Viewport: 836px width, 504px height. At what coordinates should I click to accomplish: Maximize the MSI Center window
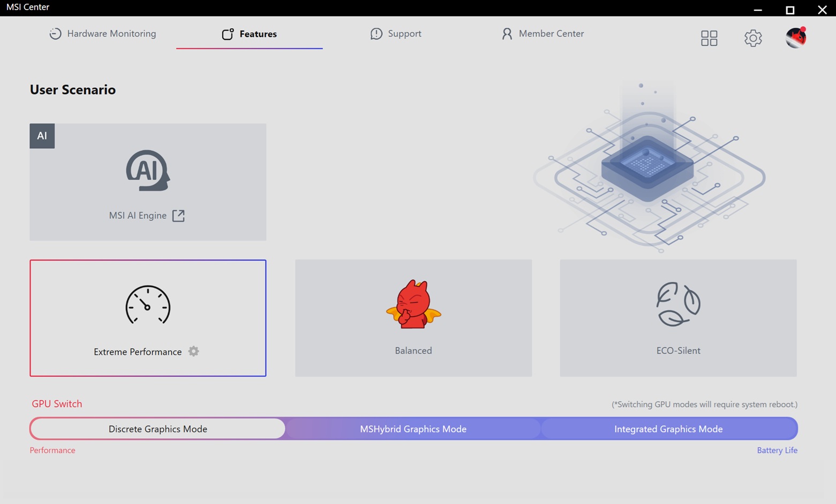coord(790,9)
